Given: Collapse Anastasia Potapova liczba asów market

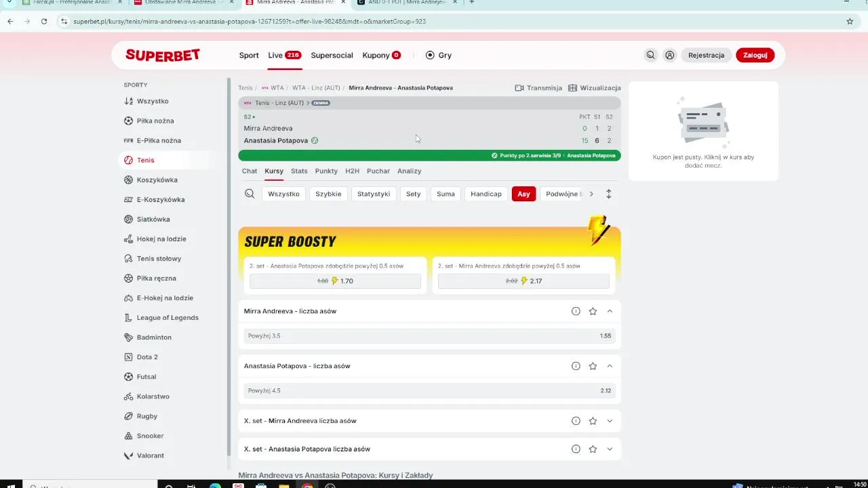Looking at the screenshot, I should pyautogui.click(x=610, y=366).
